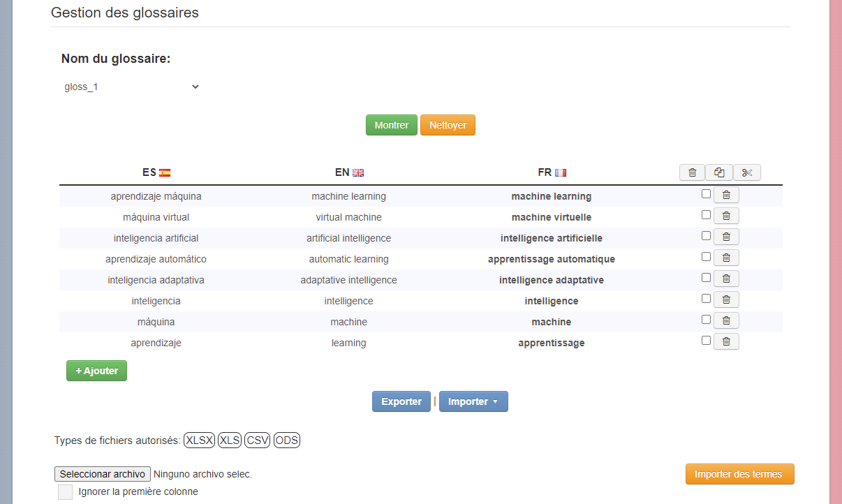
Task: Remove the 'inteligencia artificial' term row
Action: click(726, 237)
